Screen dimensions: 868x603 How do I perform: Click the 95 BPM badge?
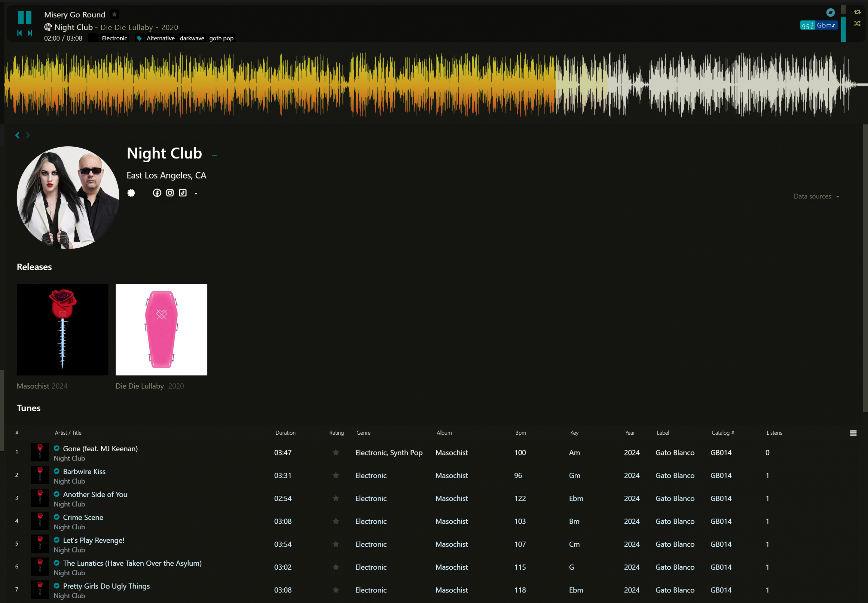(807, 25)
